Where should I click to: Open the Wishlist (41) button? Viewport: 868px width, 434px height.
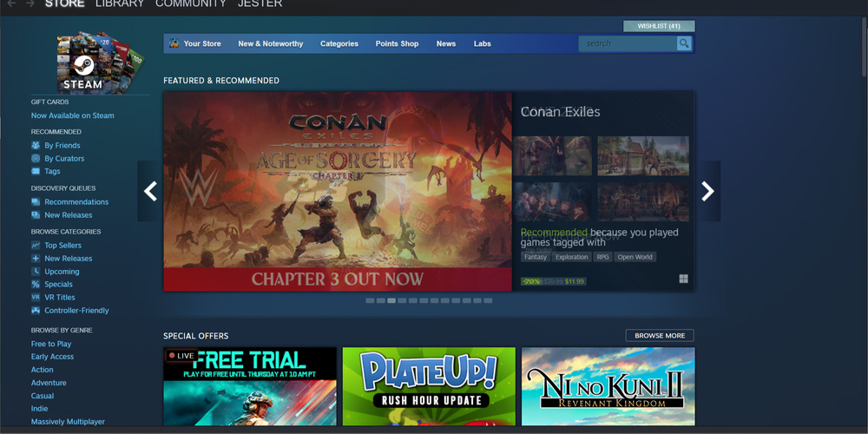click(x=659, y=26)
